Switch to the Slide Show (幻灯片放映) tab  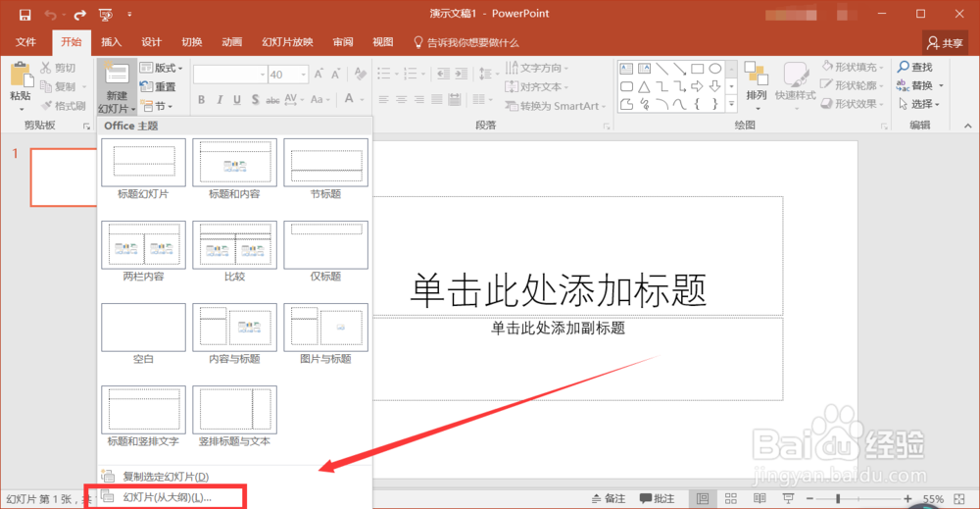coord(287,42)
